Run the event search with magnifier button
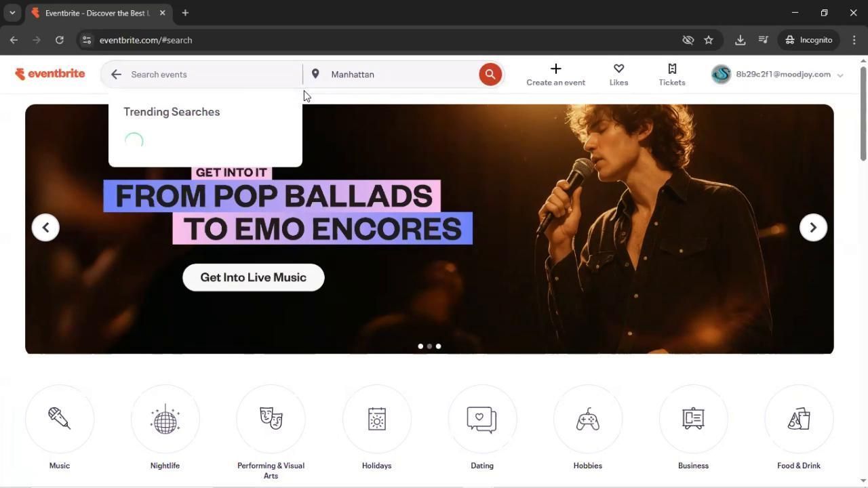 [490, 74]
